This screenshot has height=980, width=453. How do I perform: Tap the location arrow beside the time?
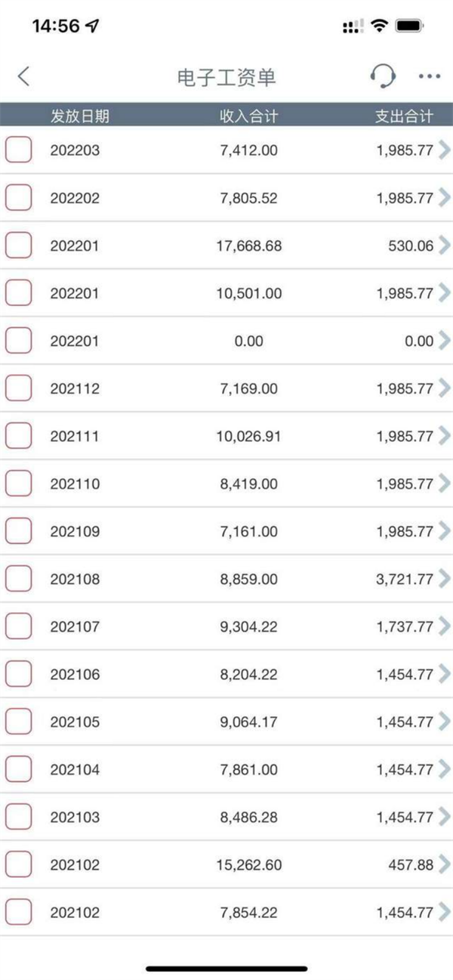pos(93,26)
